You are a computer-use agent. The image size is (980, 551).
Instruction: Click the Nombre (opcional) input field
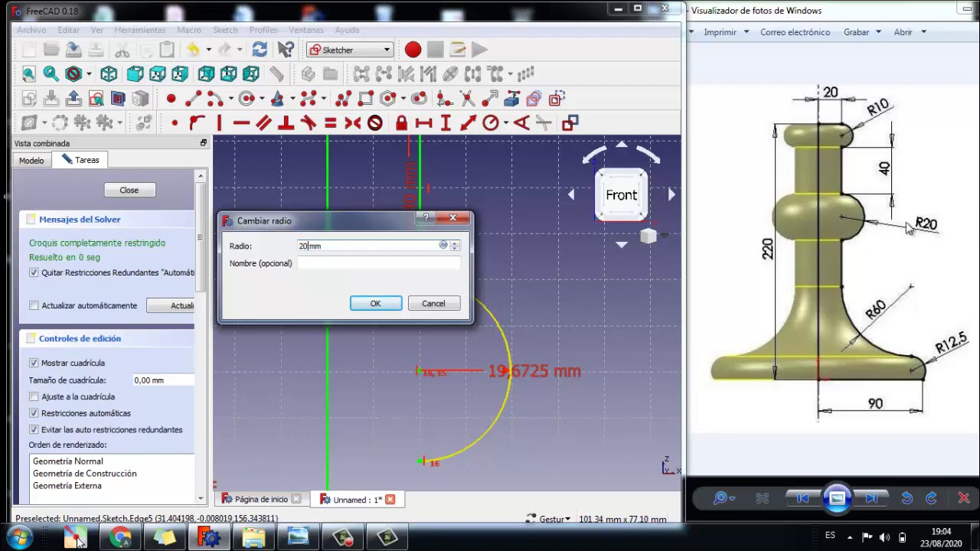pyautogui.click(x=378, y=263)
